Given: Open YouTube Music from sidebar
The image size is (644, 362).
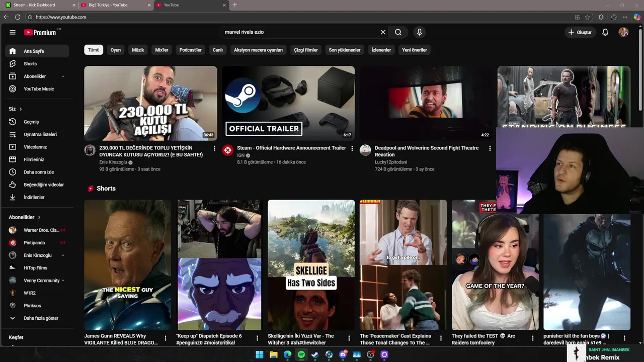Looking at the screenshot, I should [37, 89].
